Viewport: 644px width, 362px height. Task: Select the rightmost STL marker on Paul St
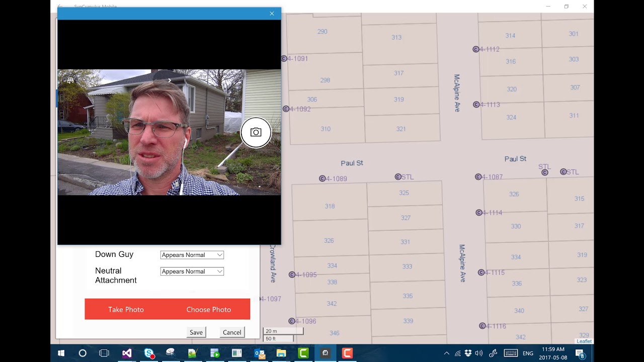563,172
